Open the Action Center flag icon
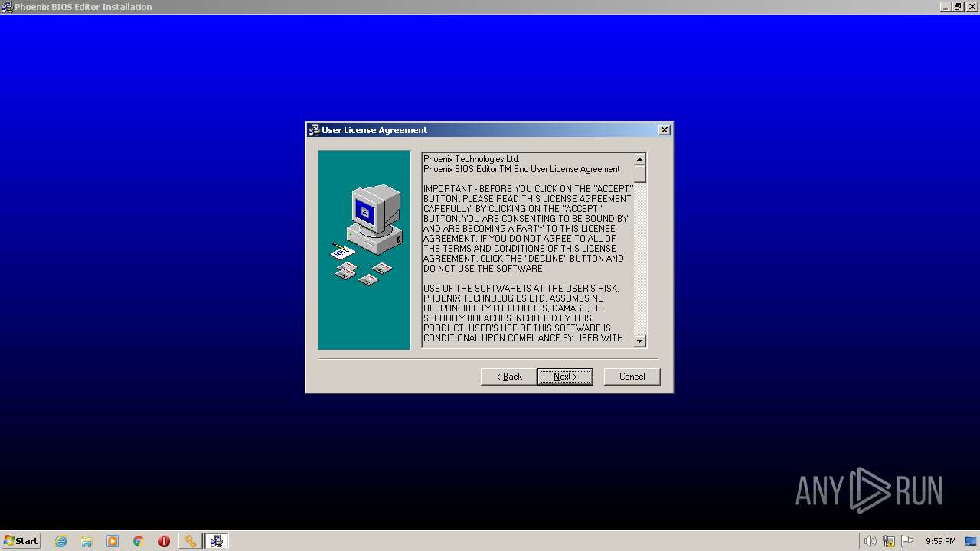 pyautogui.click(x=907, y=541)
